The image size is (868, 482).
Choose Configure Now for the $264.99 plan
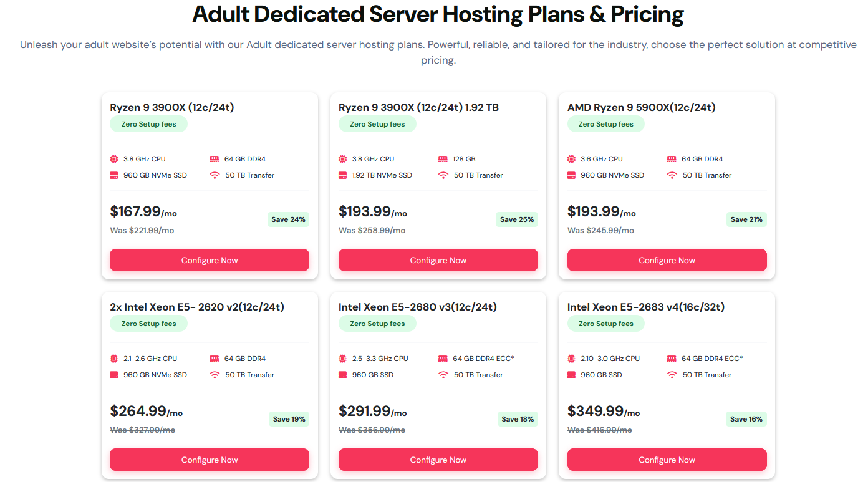[x=210, y=460]
